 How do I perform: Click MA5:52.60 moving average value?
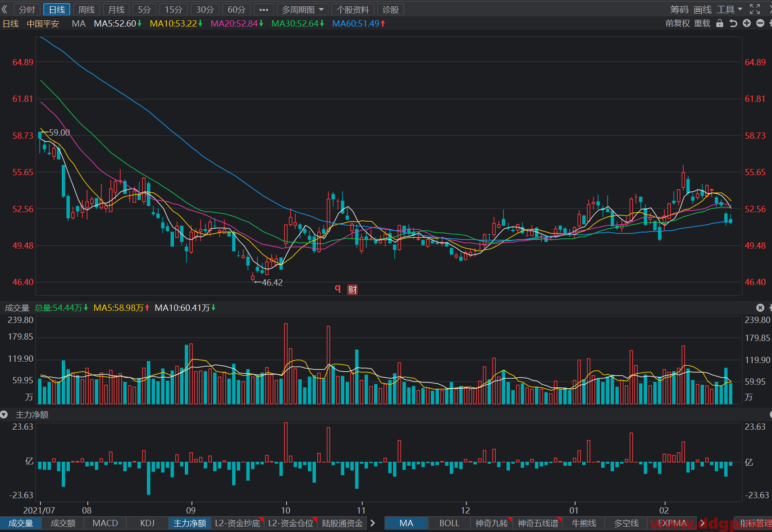[118, 23]
